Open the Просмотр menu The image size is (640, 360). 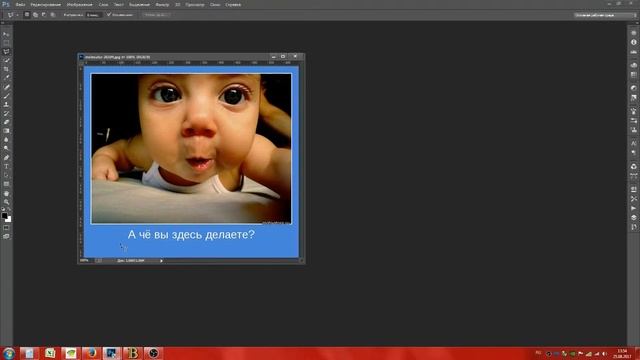(195, 4)
